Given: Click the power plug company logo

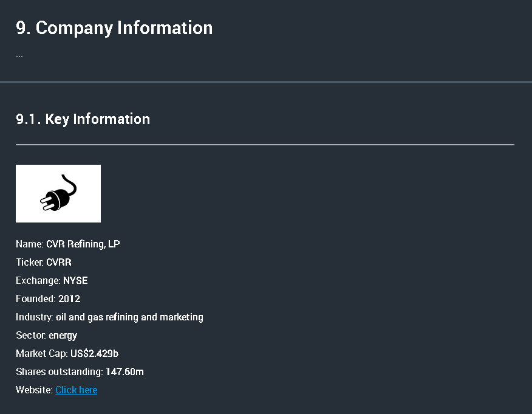Looking at the screenshot, I should pyautogui.click(x=58, y=193).
